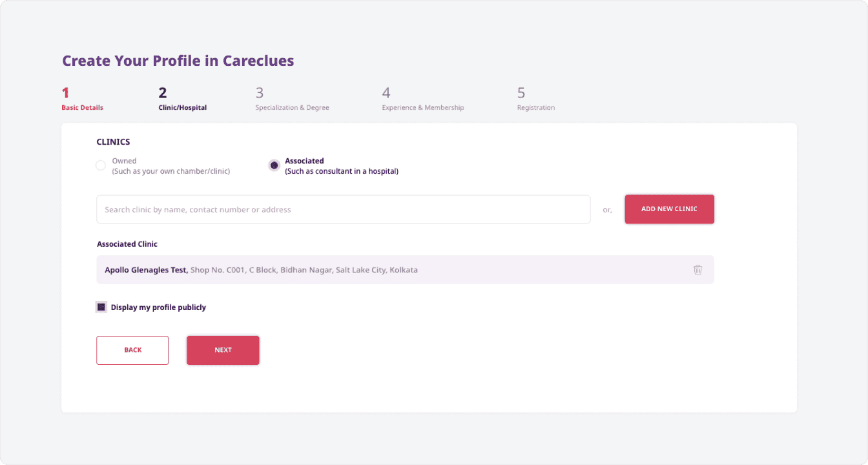The width and height of the screenshot is (868, 465).
Task: Click the Create Your Profile in Careclues heading
Action: [178, 61]
